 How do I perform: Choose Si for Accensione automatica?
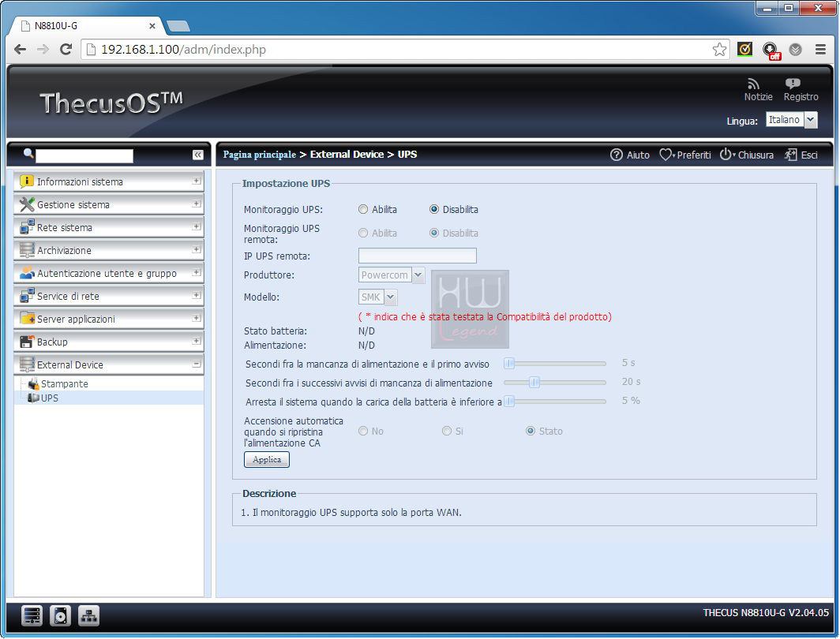tap(447, 431)
